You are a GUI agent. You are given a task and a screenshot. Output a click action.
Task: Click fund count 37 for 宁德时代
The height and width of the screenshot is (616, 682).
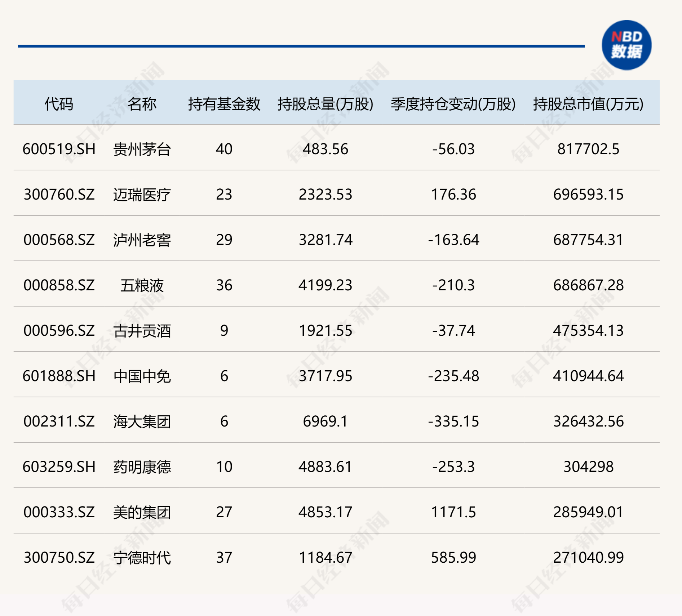(x=224, y=558)
